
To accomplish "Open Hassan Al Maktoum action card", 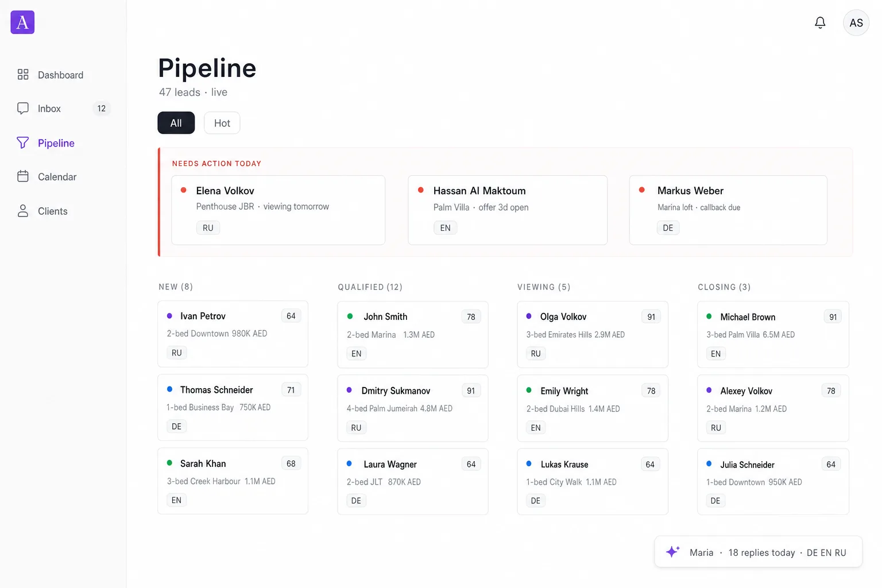I will coord(508,210).
